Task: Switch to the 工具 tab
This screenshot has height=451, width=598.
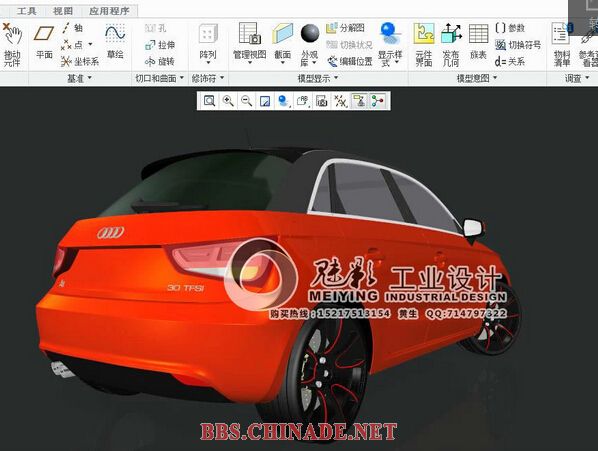Action: (x=27, y=11)
